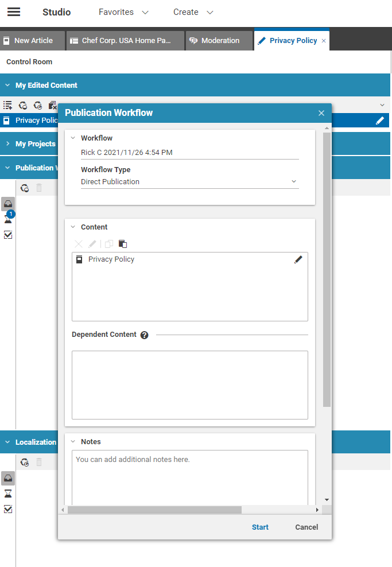
Task: Click the scroll right arrow of horizontal scrollbar
Action: coord(317,510)
